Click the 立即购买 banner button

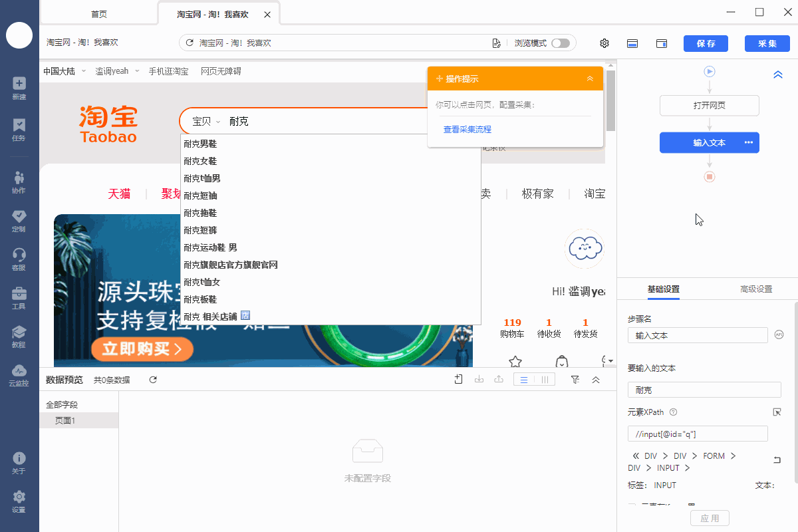142,349
